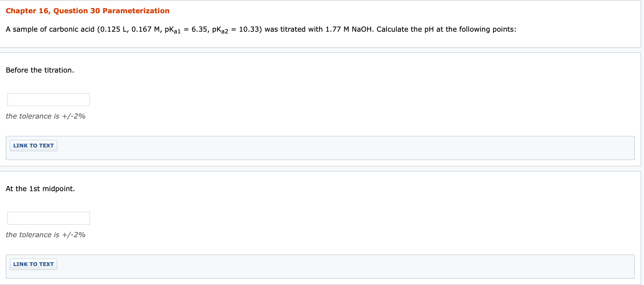Click the answer field under At the 1st midpoint

tap(48, 218)
